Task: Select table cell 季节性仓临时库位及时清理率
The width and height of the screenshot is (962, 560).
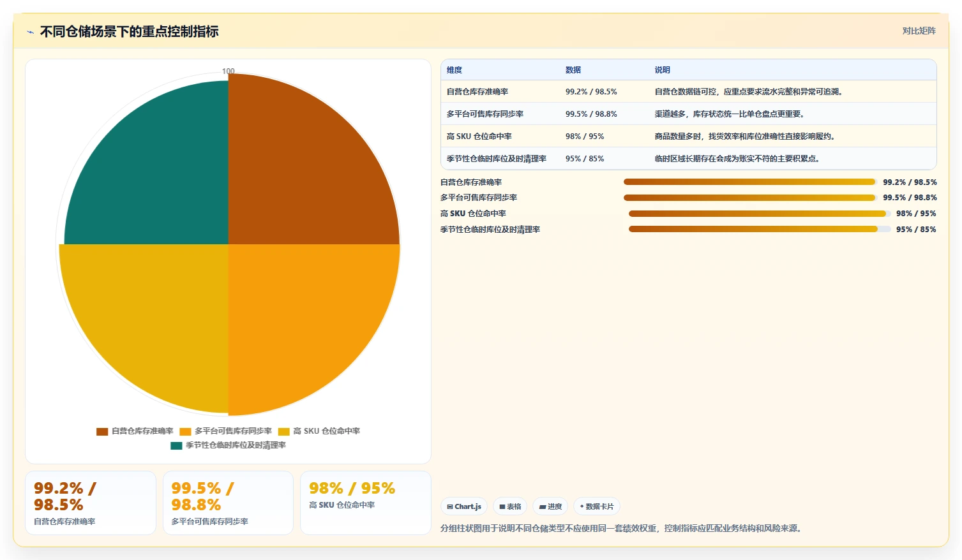Action: [497, 159]
